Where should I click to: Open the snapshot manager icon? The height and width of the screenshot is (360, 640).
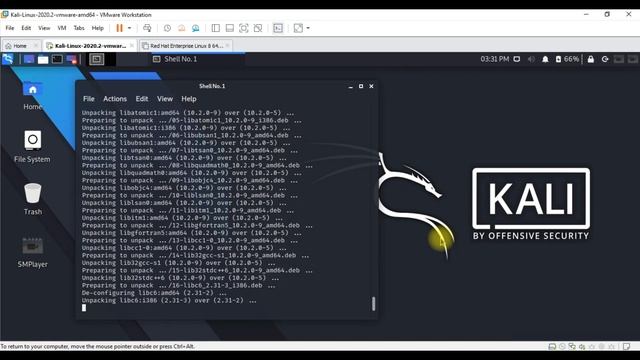[x=196, y=28]
